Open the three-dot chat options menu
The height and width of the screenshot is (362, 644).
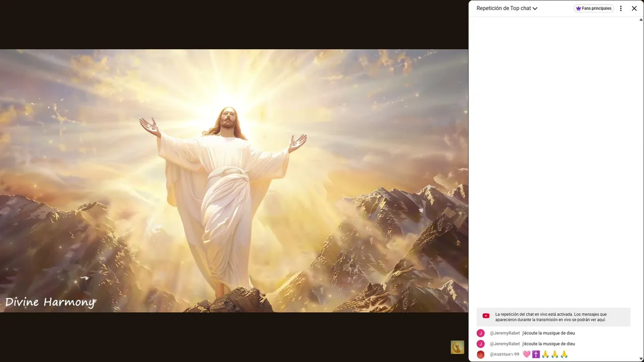(x=621, y=9)
